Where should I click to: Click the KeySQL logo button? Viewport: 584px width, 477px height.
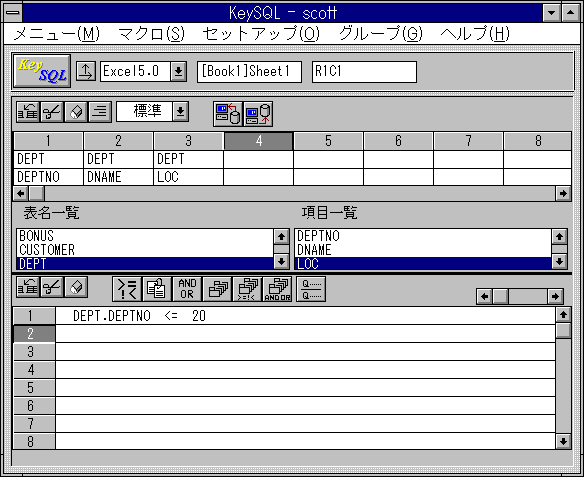click(42, 71)
